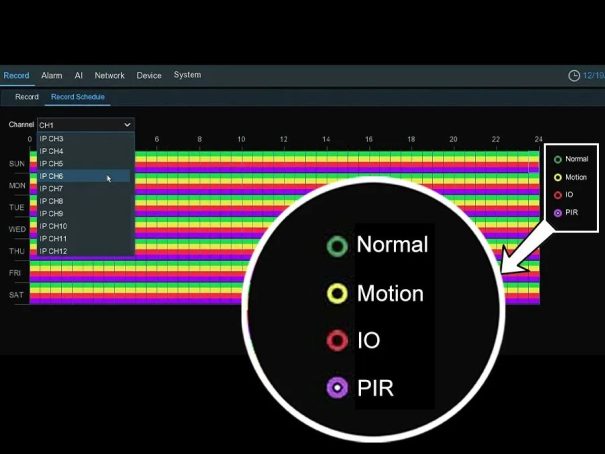The width and height of the screenshot is (605, 454).
Task: Open the AI menu tab
Action: 78,76
